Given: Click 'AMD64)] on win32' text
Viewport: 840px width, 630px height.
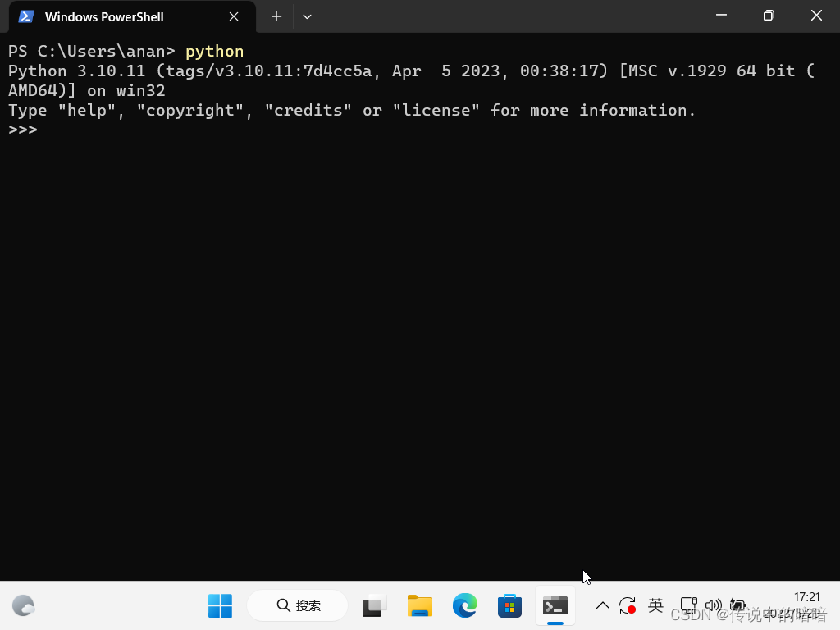Looking at the screenshot, I should 87,90.
